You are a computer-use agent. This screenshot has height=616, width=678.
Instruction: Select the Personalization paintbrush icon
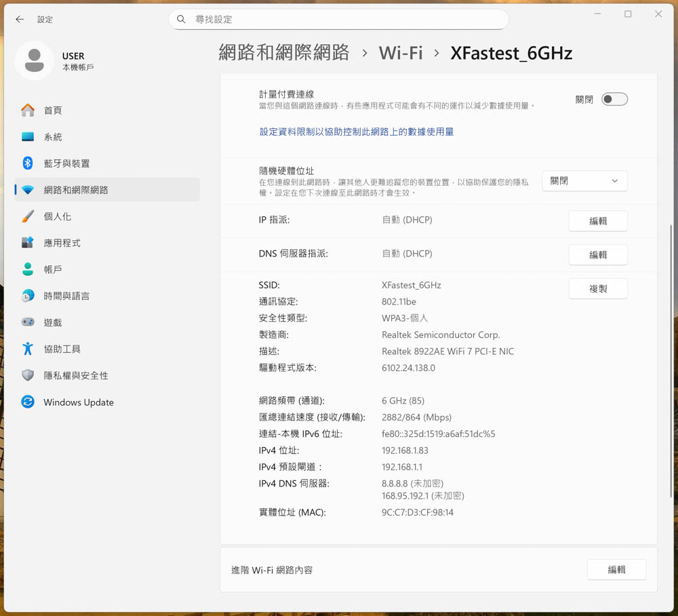pyautogui.click(x=28, y=216)
